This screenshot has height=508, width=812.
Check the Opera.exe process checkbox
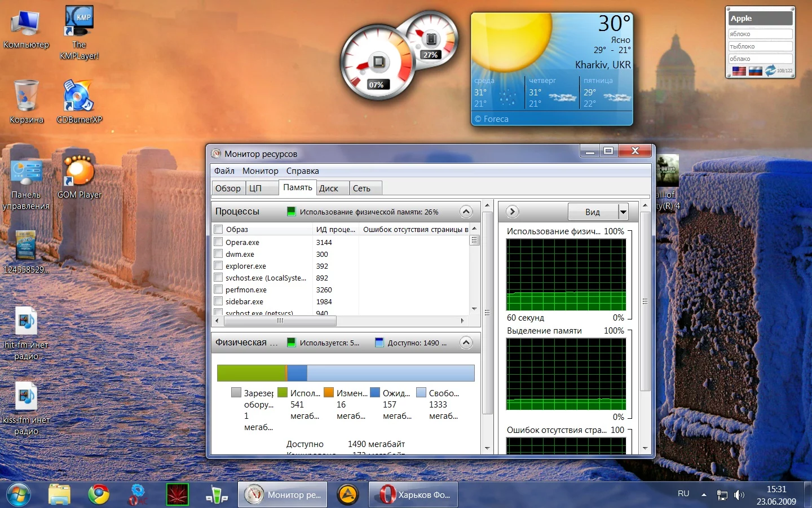point(219,242)
